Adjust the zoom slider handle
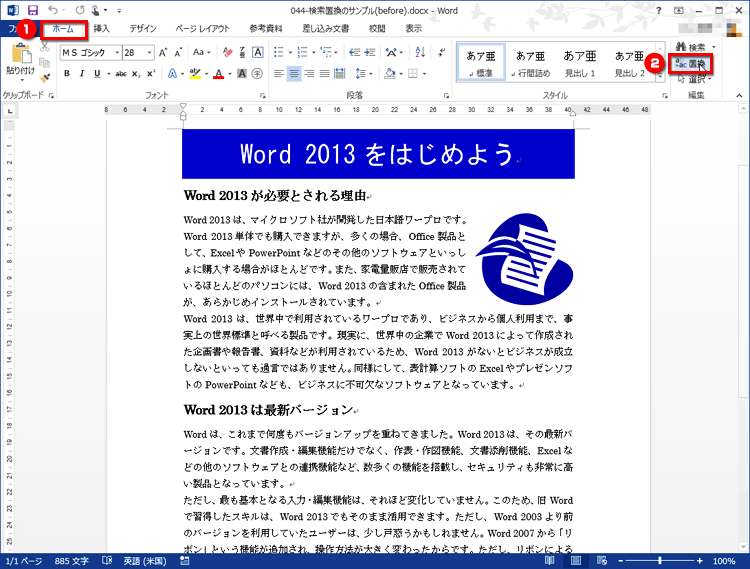 pos(660,560)
